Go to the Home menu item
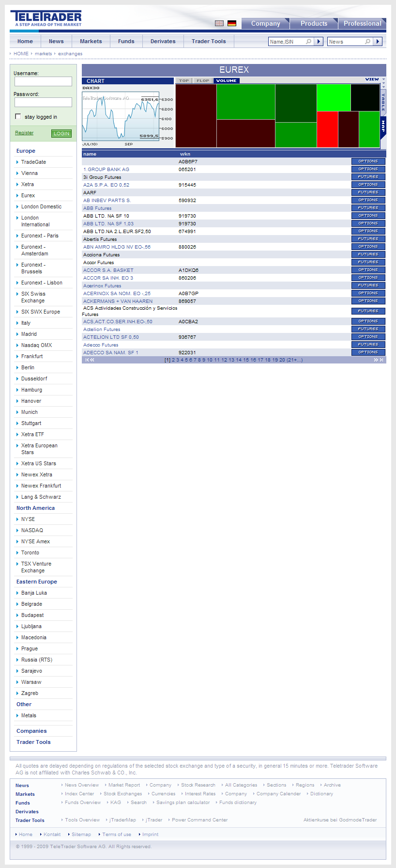This screenshot has width=396, height=868. [25, 42]
